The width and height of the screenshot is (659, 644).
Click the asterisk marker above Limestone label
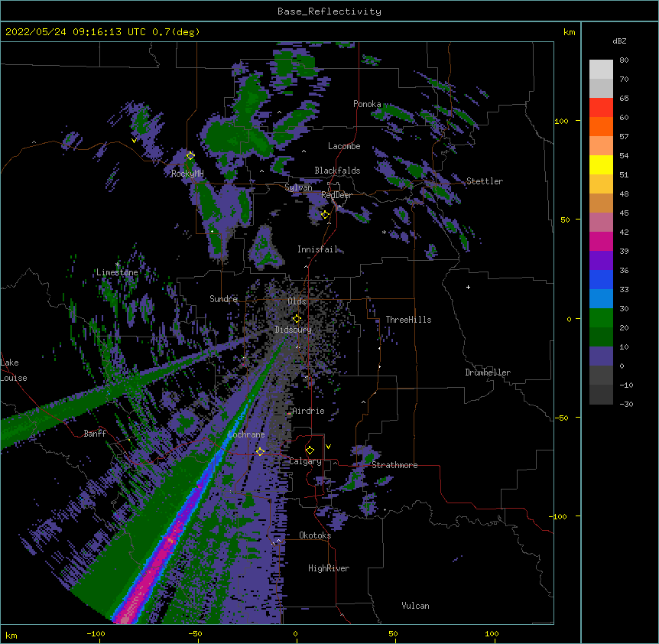point(118,265)
